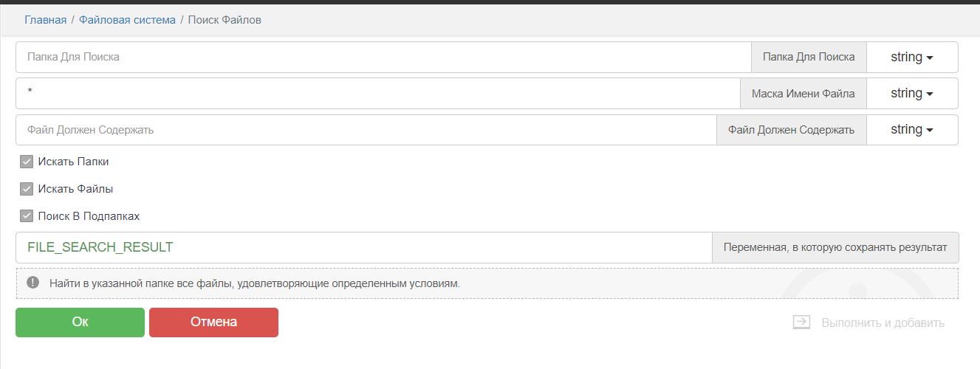Open string dropdown for Файл Должен Содержать
The height and width of the screenshot is (369, 980).
(x=911, y=129)
